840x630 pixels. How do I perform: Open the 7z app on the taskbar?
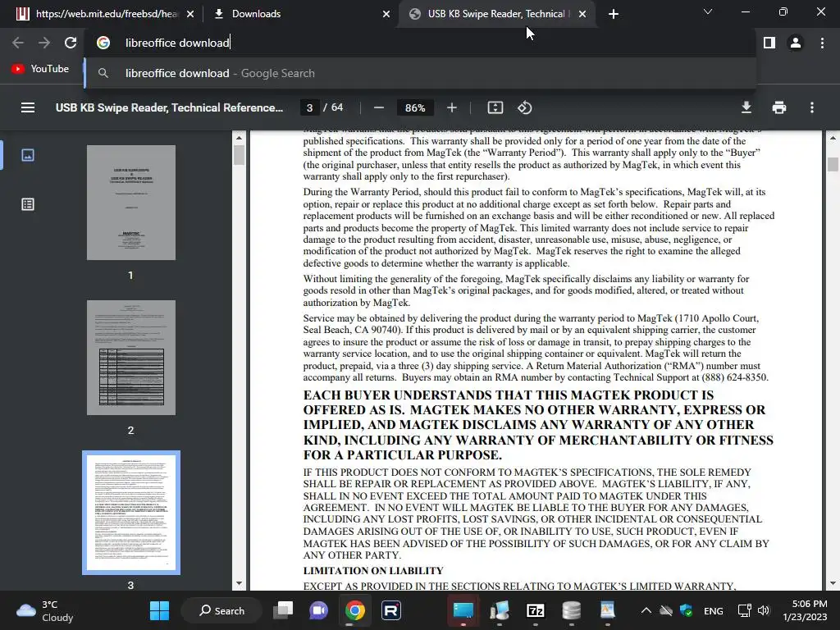click(536, 610)
